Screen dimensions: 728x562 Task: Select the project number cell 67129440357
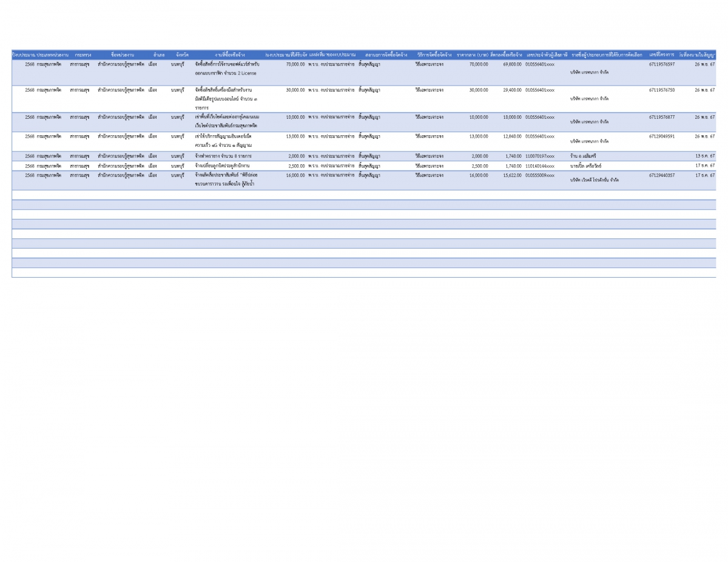(661, 175)
